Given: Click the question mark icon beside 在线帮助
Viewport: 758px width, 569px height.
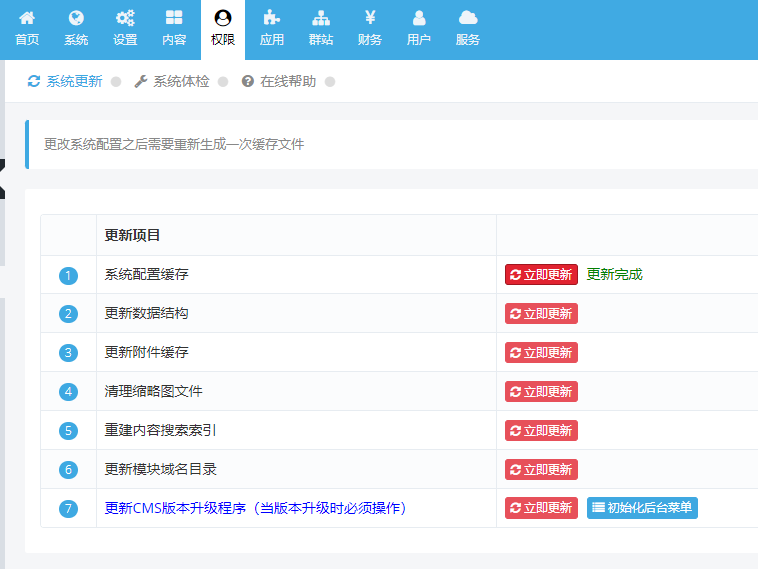Looking at the screenshot, I should click(248, 81).
